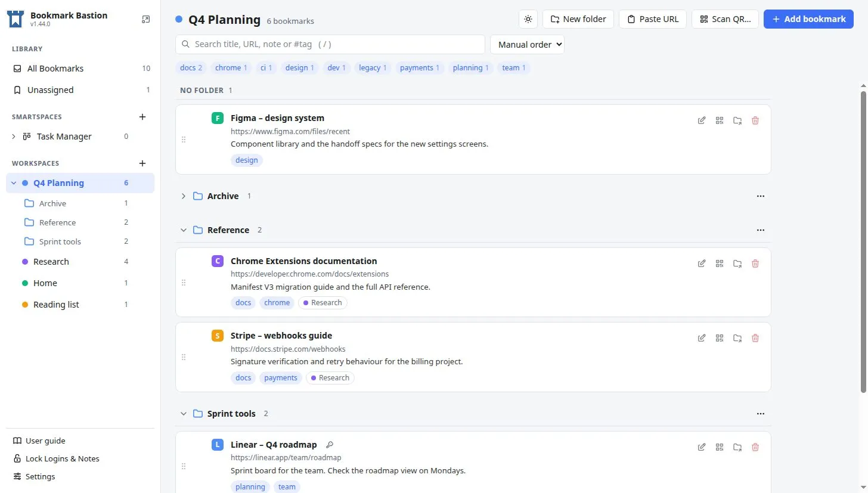Collapse the Sprint tools folder section

[184, 414]
